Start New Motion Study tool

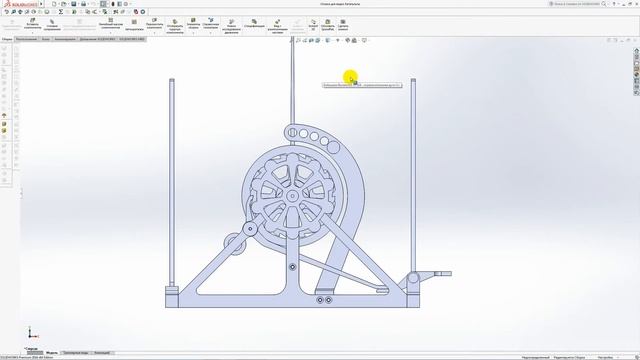tap(231, 26)
